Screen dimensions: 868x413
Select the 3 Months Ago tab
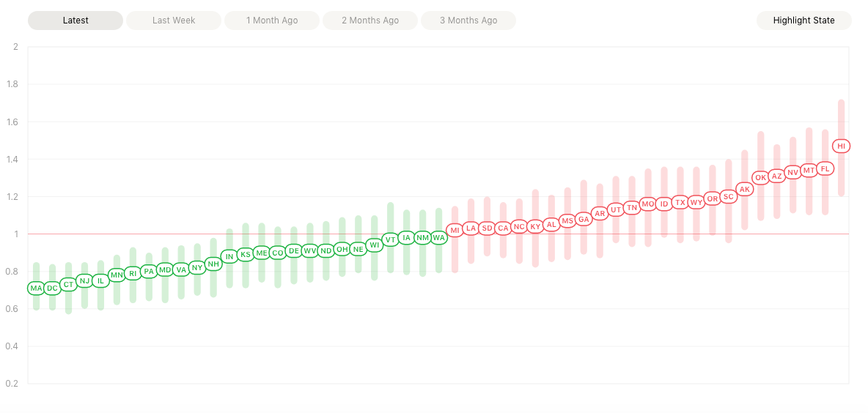pos(468,21)
